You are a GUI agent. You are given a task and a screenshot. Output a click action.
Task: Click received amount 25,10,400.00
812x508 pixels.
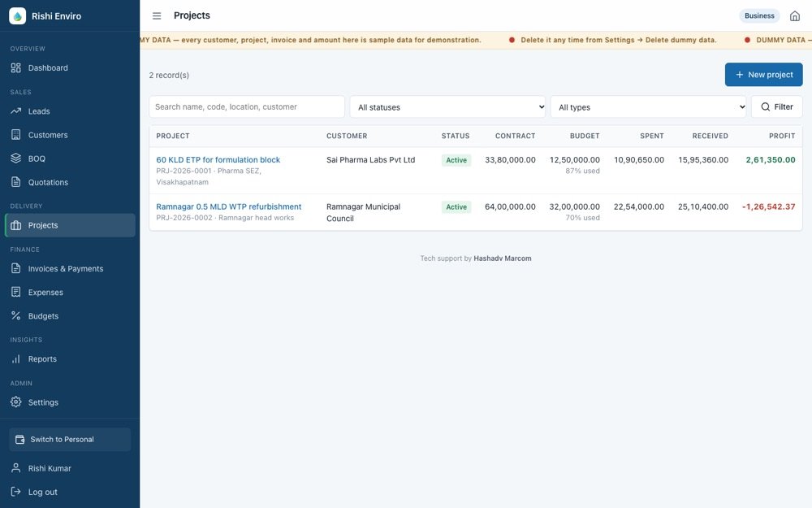[x=703, y=206]
